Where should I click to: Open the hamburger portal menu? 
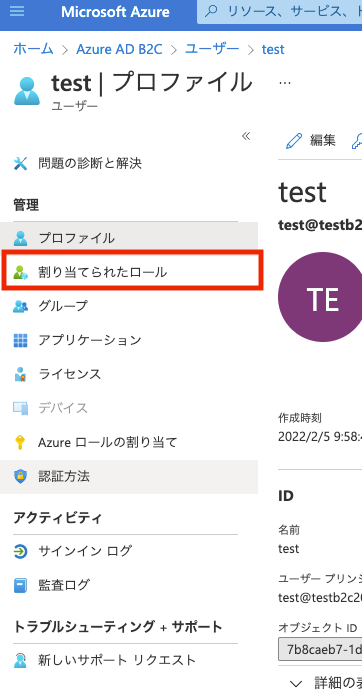click(x=17, y=11)
